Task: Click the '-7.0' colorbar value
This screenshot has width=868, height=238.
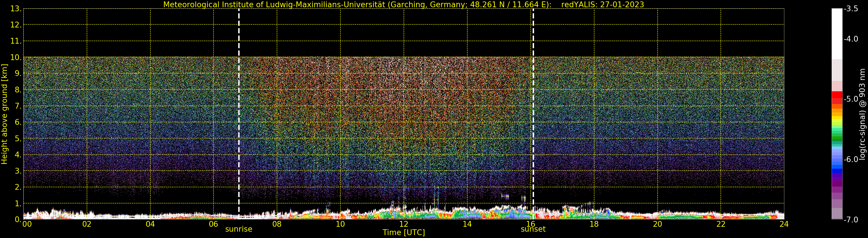Action: pyautogui.click(x=851, y=220)
